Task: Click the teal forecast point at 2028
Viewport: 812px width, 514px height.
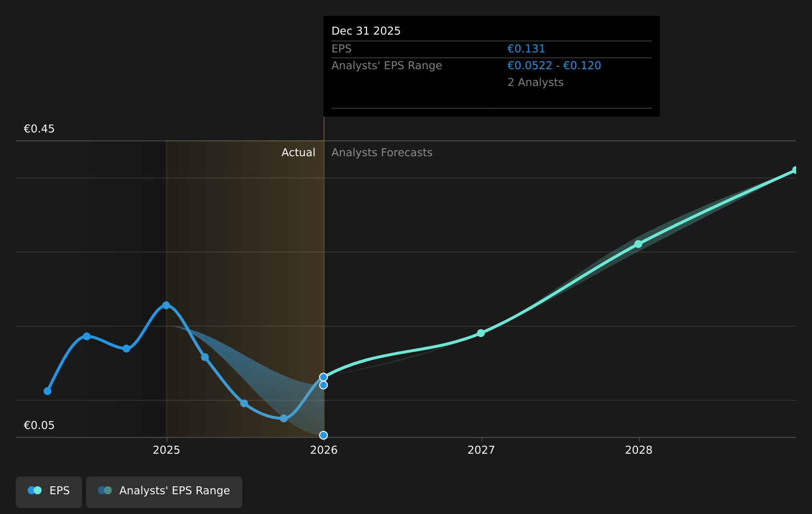Action: click(638, 244)
